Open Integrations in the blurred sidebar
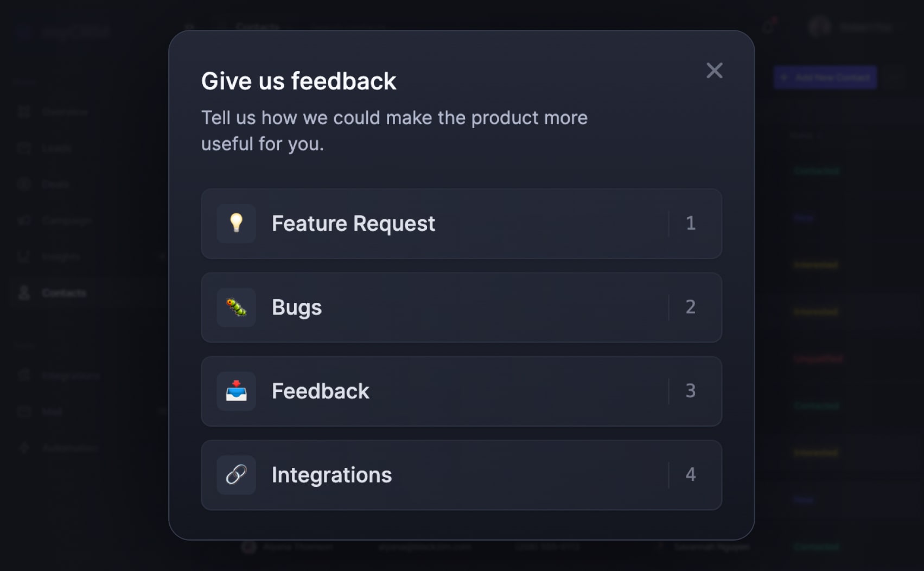924x571 pixels. coord(71,376)
